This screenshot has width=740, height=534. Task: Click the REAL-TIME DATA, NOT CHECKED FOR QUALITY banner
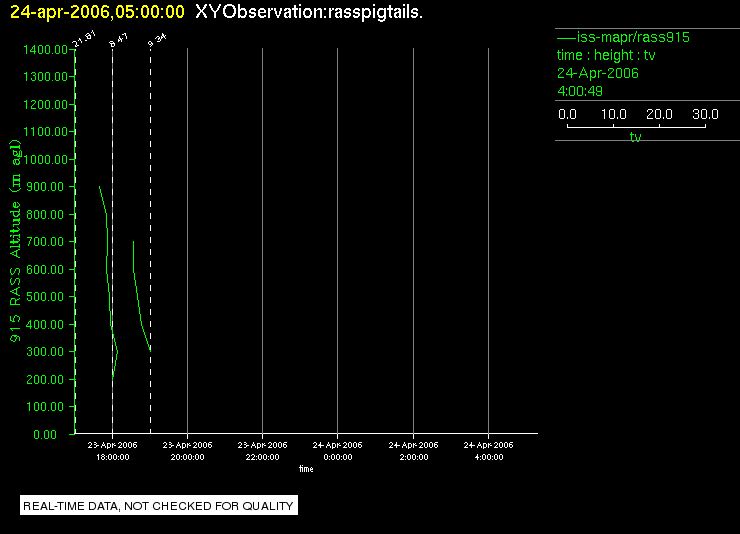click(x=159, y=506)
